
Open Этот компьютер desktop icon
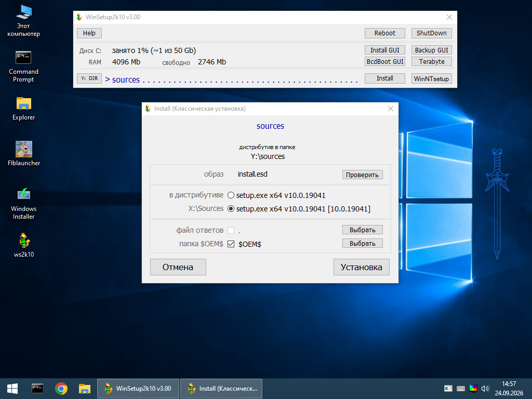(x=24, y=21)
